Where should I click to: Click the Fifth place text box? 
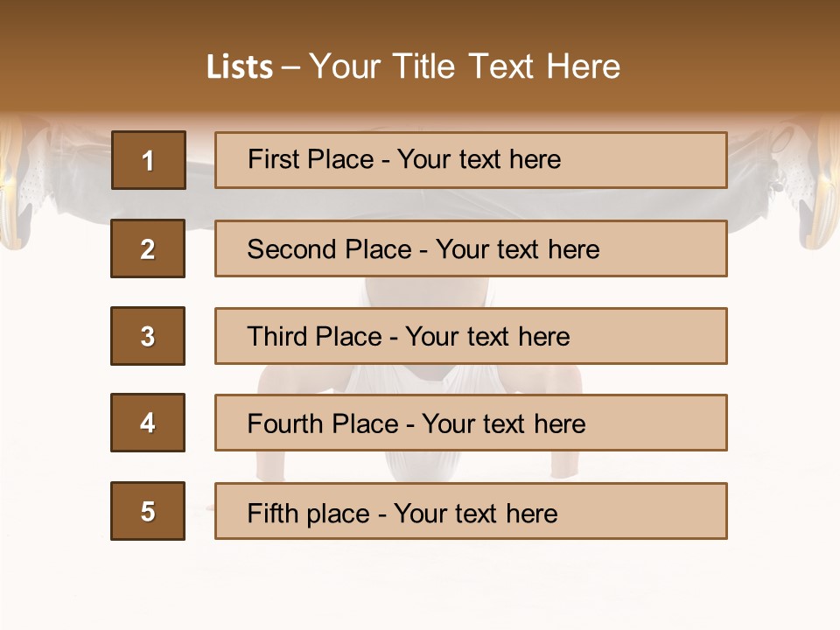[402, 513]
